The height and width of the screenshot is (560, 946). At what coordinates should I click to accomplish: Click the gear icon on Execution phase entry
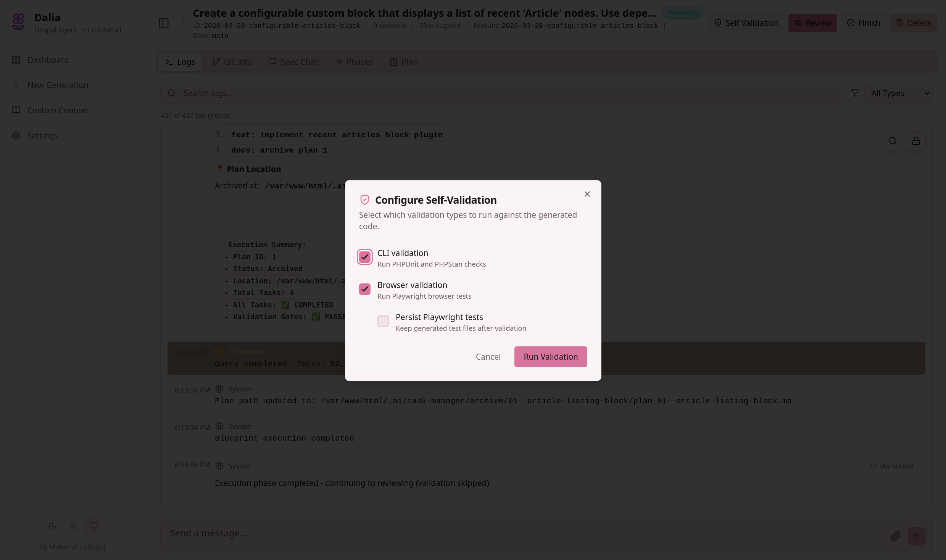point(219,466)
